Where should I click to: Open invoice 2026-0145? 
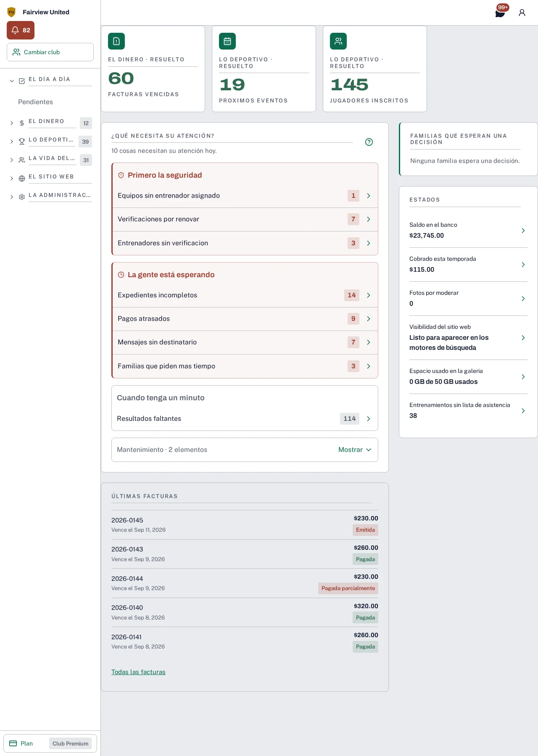coord(245,525)
